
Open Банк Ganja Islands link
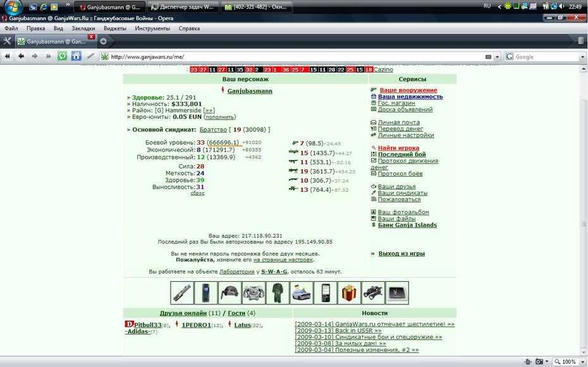point(407,225)
